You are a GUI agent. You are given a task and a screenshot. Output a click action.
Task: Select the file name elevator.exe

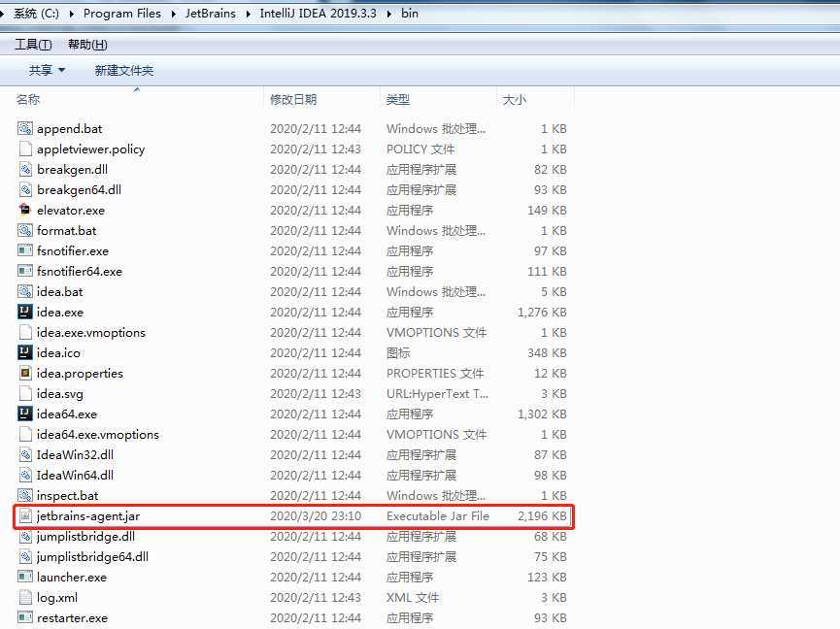point(71,211)
